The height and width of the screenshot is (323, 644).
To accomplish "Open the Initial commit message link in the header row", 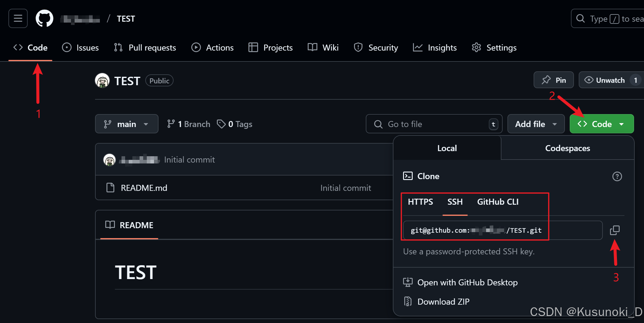I will [190, 160].
